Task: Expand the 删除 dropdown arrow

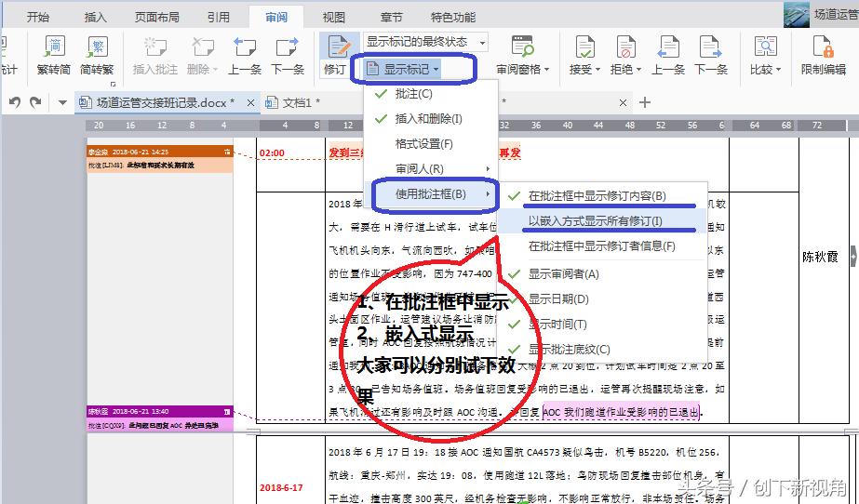Action: pyautogui.click(x=215, y=70)
